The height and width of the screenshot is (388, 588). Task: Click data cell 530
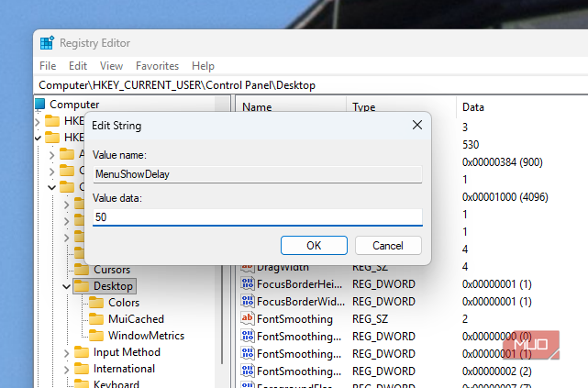pos(471,145)
